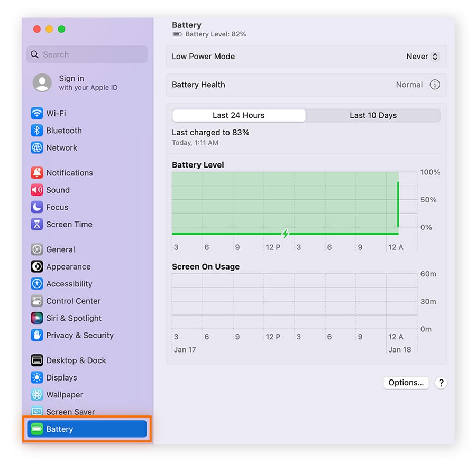Screen dimensions: 476x463
Task: Select the Last 24 Hours tab
Action: coord(239,115)
